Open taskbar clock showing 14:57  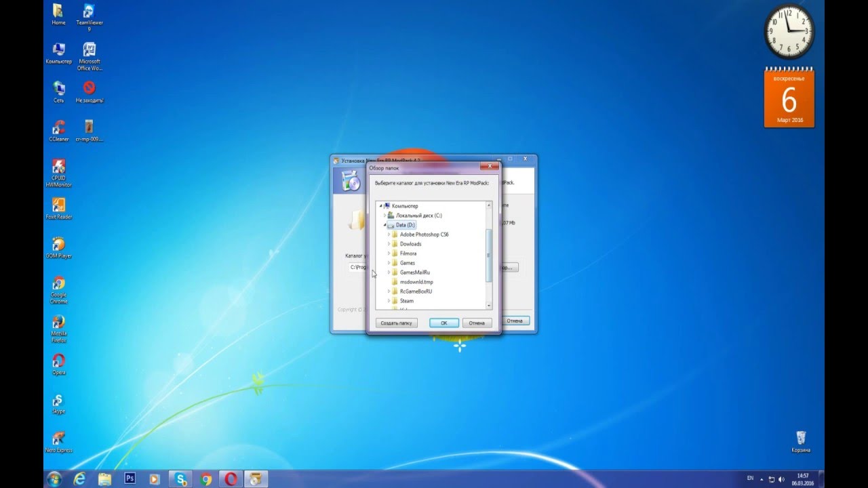click(x=802, y=479)
